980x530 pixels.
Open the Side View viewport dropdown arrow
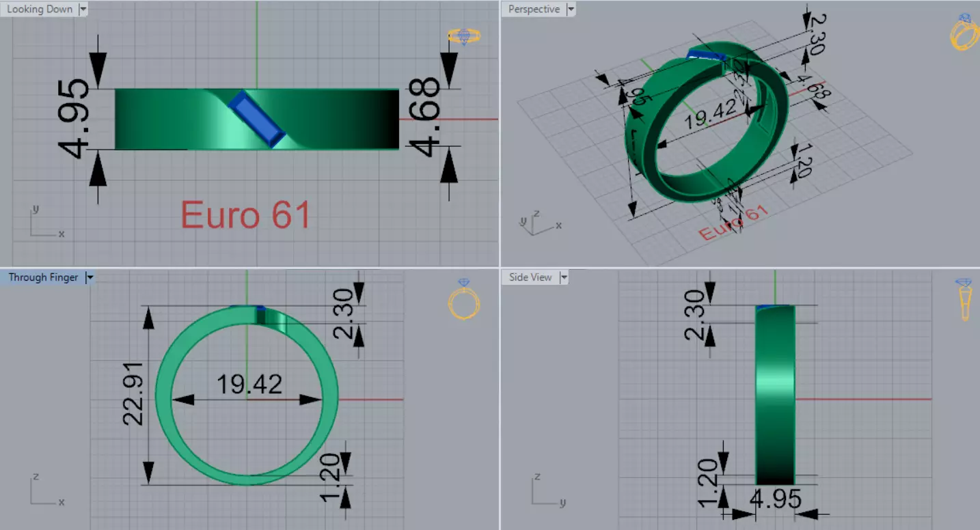tap(564, 277)
